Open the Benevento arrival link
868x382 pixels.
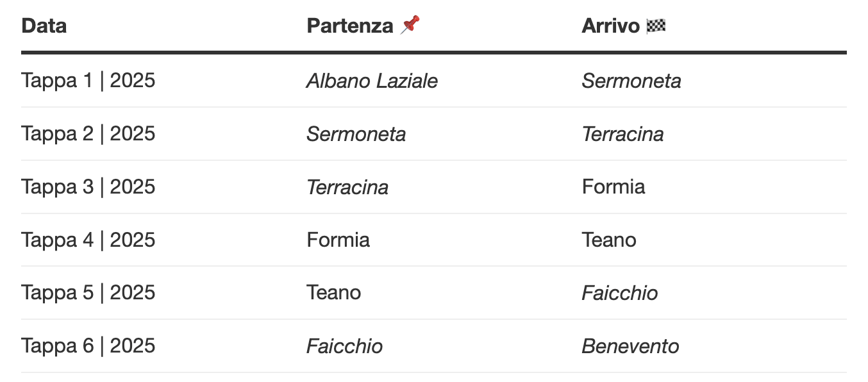tap(630, 346)
